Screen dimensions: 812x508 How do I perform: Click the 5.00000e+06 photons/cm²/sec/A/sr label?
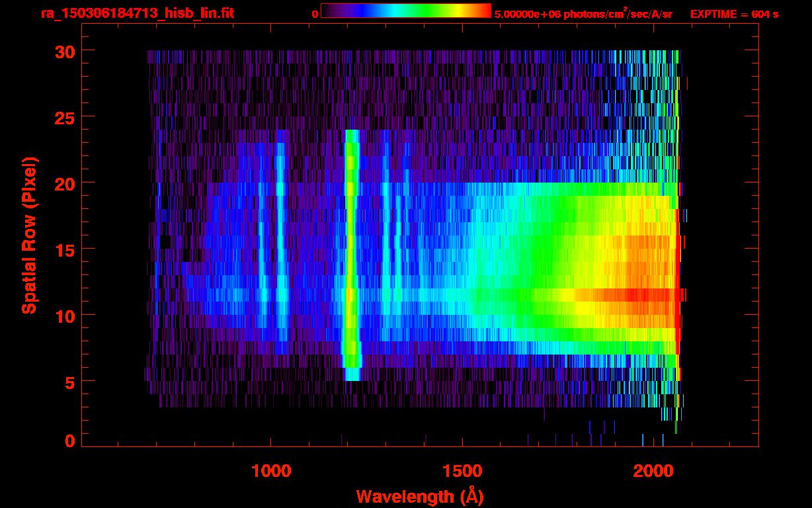coord(583,14)
